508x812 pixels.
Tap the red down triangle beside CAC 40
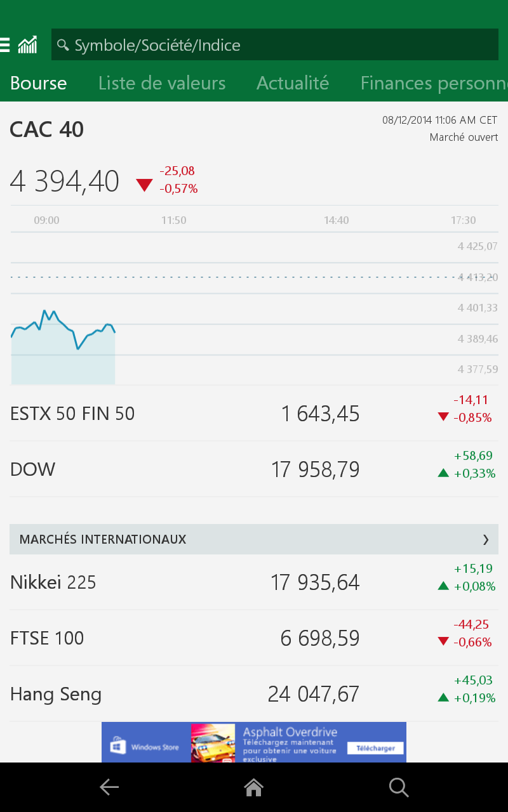pyautogui.click(x=145, y=185)
